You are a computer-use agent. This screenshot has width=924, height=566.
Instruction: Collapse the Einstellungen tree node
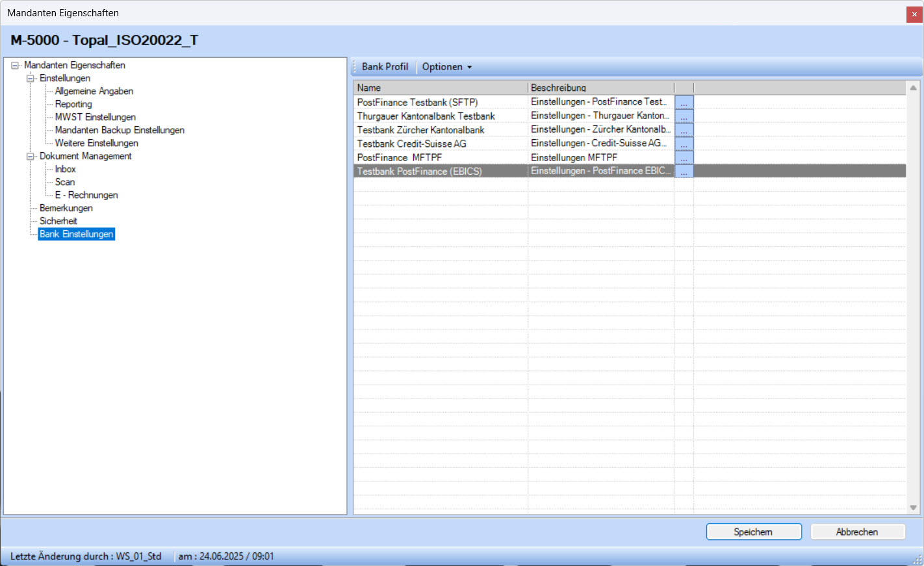click(30, 79)
